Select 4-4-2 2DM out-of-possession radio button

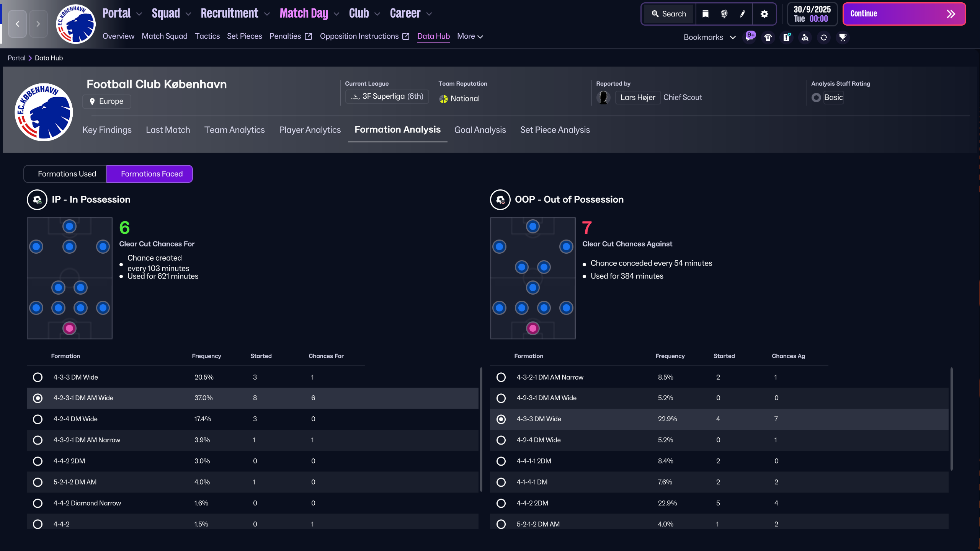[501, 503]
